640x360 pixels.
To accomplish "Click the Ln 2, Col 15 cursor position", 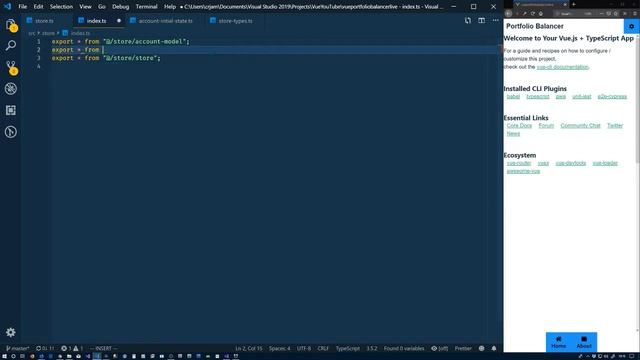I will (x=249, y=348).
